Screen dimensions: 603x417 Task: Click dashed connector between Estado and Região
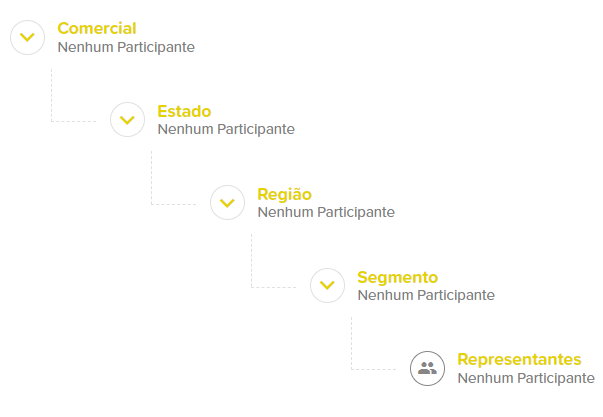pyautogui.click(x=152, y=183)
